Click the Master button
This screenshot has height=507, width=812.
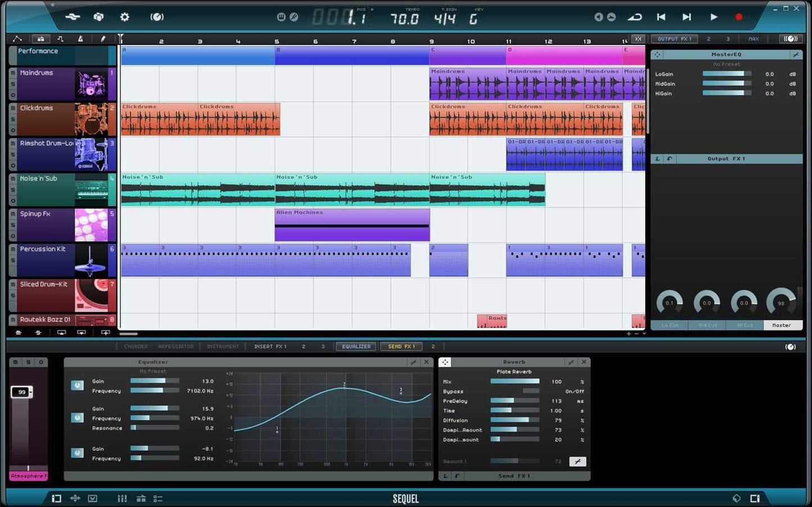(x=782, y=325)
